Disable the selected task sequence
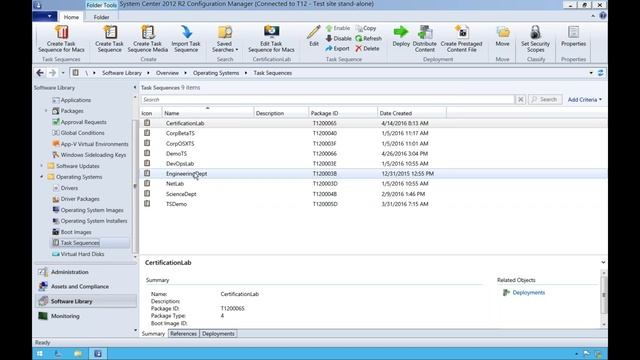 coord(338,38)
